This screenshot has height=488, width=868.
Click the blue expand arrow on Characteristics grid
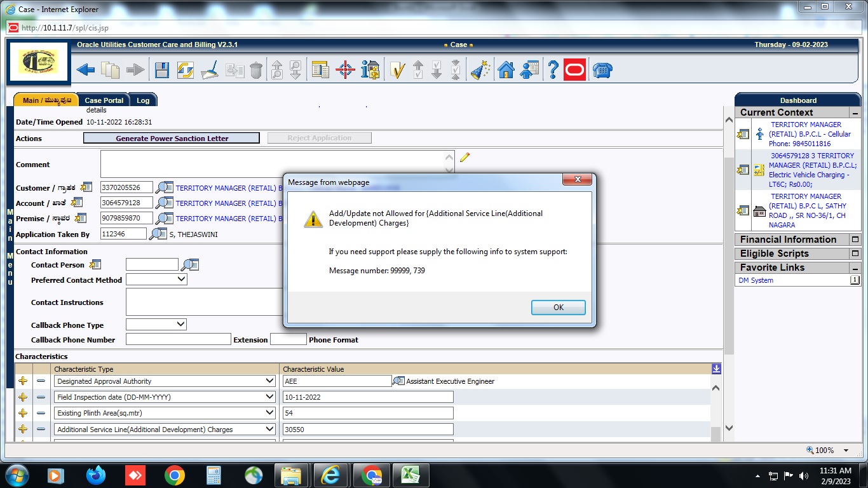pos(716,369)
